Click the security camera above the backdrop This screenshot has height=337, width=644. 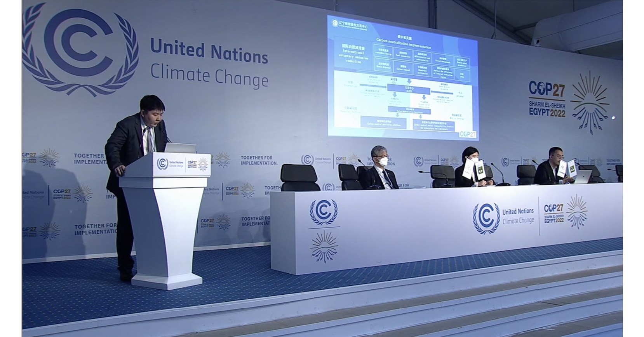tap(537, 41)
